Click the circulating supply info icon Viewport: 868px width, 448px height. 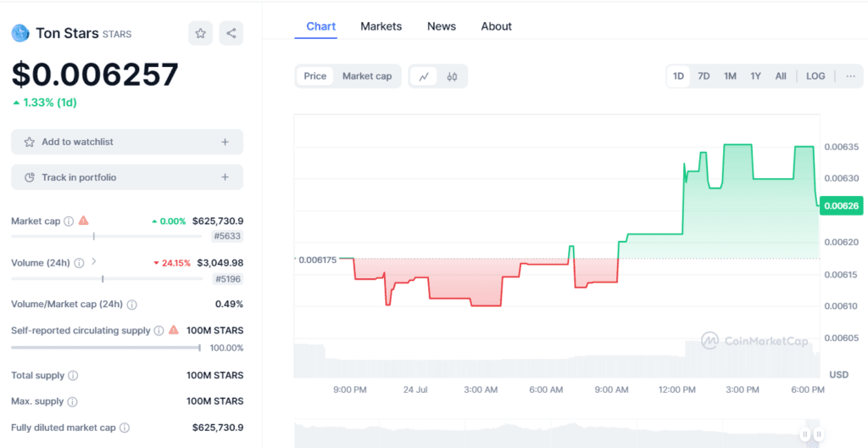[x=159, y=330]
